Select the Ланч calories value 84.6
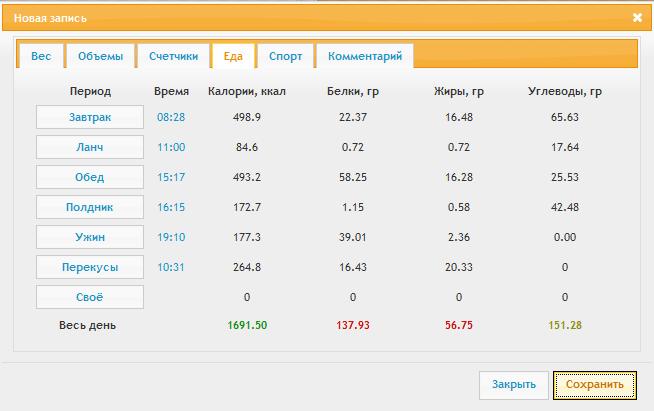Screen dimensions: 654x411 (247, 147)
